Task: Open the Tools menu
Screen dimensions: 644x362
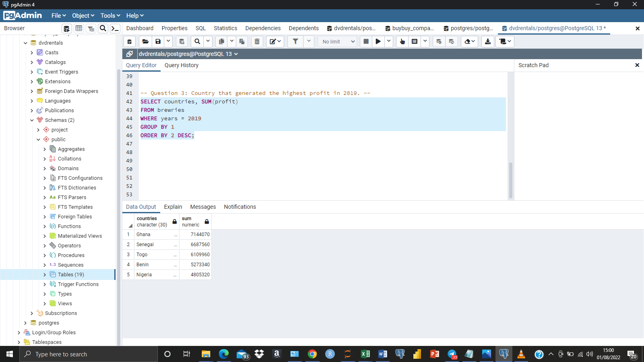Action: click(x=109, y=15)
